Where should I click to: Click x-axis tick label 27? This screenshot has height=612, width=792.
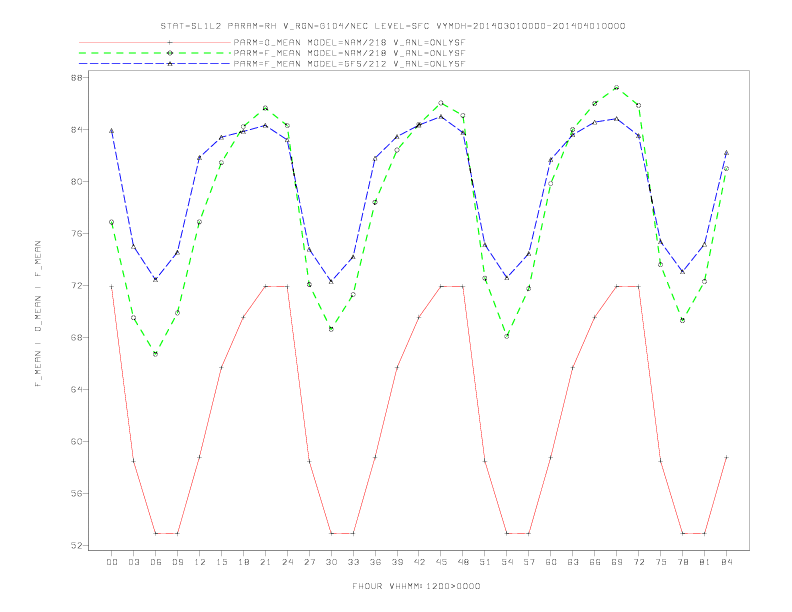[x=309, y=562]
